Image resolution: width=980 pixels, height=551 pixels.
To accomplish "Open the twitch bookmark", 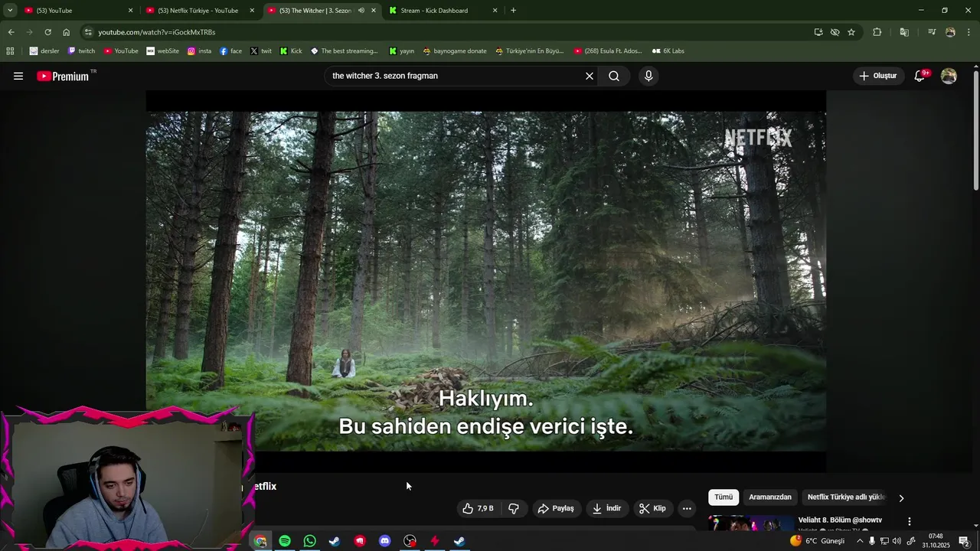I will [81, 51].
